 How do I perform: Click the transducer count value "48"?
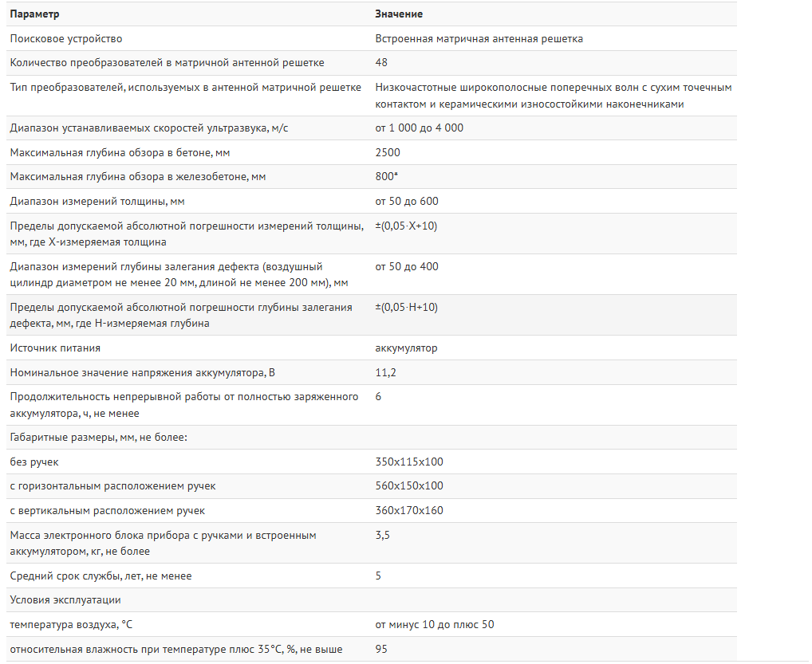(x=381, y=62)
